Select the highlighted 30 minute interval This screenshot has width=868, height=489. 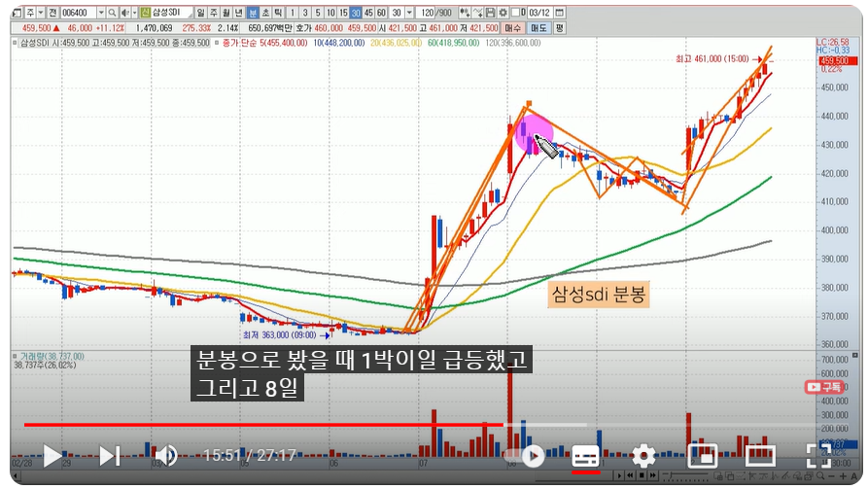coord(356,13)
